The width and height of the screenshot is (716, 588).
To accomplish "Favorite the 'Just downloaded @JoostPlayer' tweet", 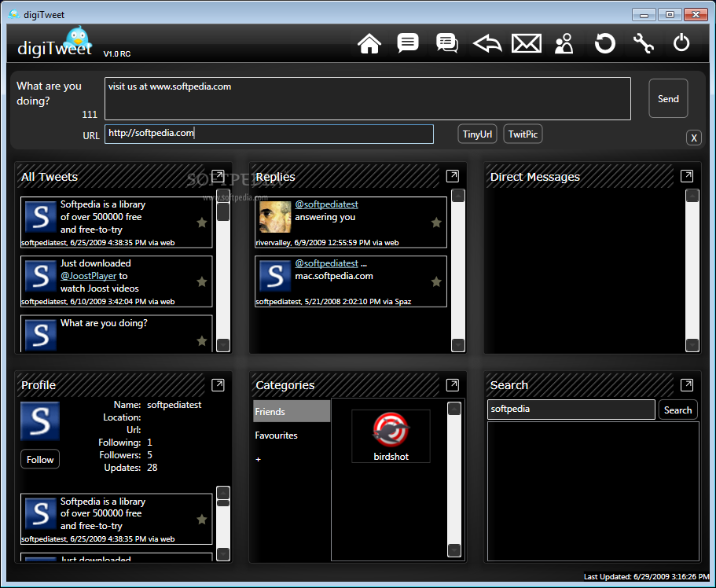I will (x=202, y=281).
